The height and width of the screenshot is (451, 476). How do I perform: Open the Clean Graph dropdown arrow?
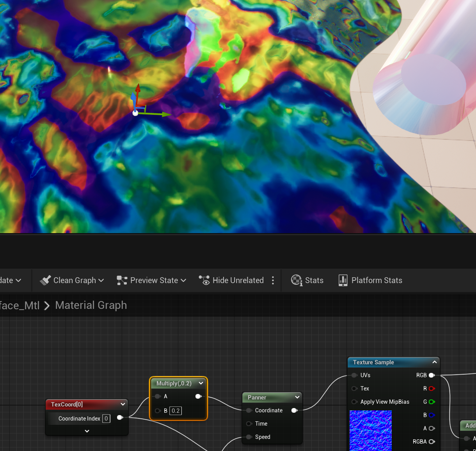coord(101,281)
